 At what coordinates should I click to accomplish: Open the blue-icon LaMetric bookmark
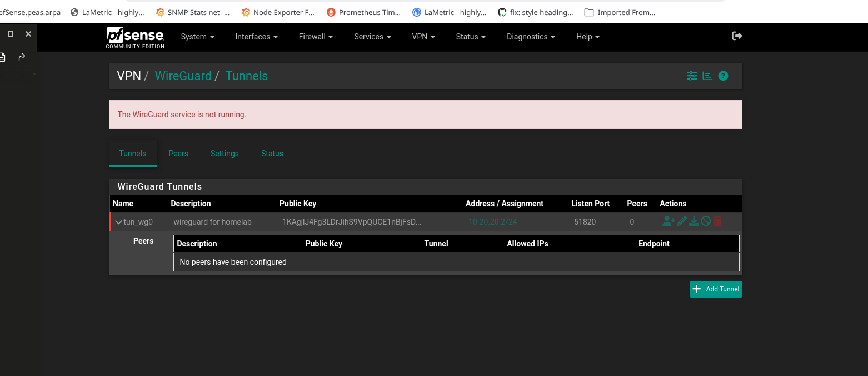pyautogui.click(x=450, y=12)
